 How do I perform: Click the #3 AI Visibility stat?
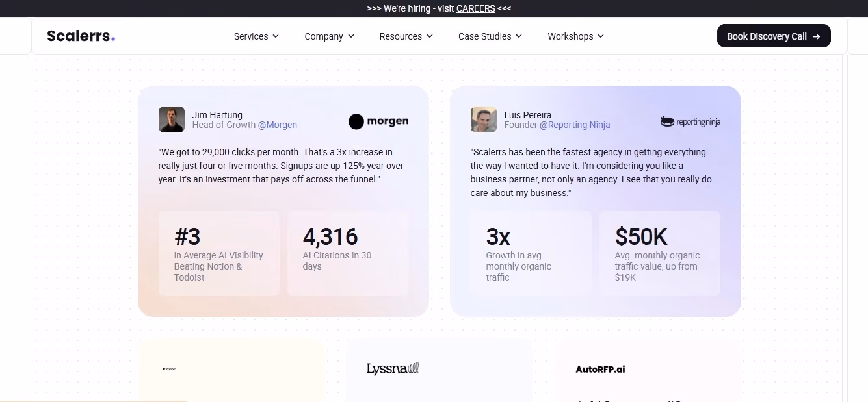[219, 253]
